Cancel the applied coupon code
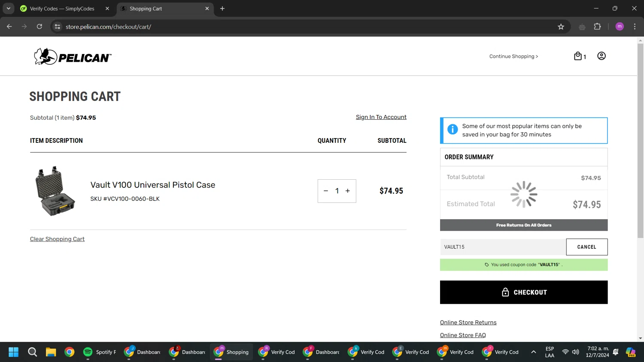Image resolution: width=644 pixels, height=362 pixels. pyautogui.click(x=587, y=247)
